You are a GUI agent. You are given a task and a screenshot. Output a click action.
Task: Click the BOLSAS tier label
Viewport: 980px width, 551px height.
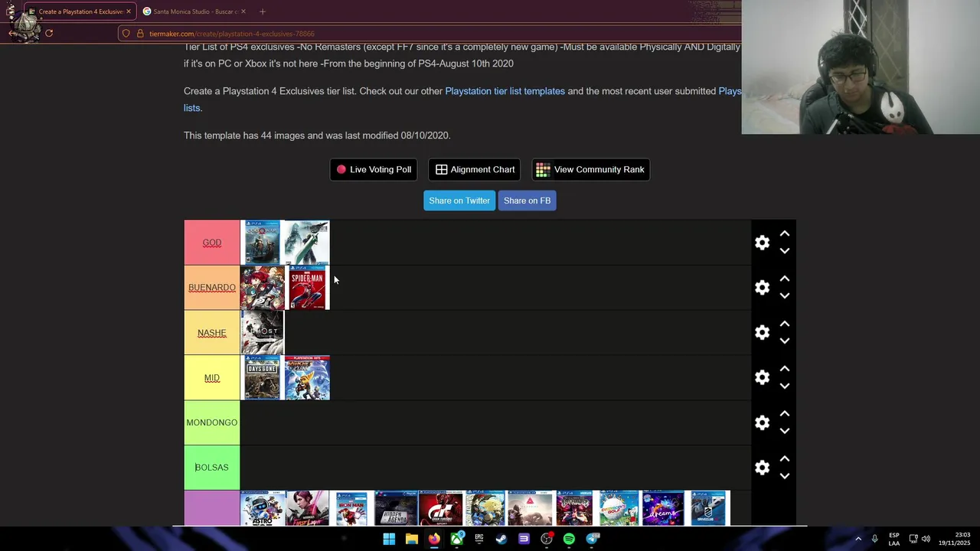(212, 468)
